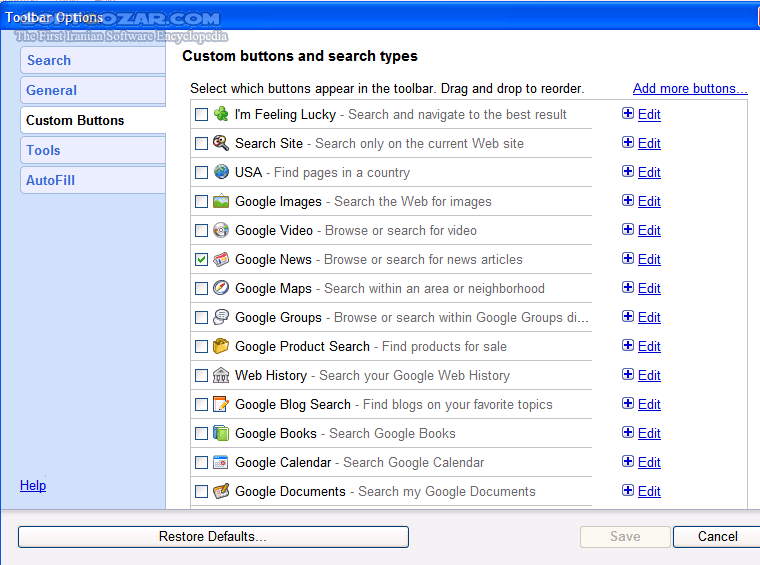Tick the Google Groups checkbox
This screenshot has height=565, width=760.
pos(201,317)
